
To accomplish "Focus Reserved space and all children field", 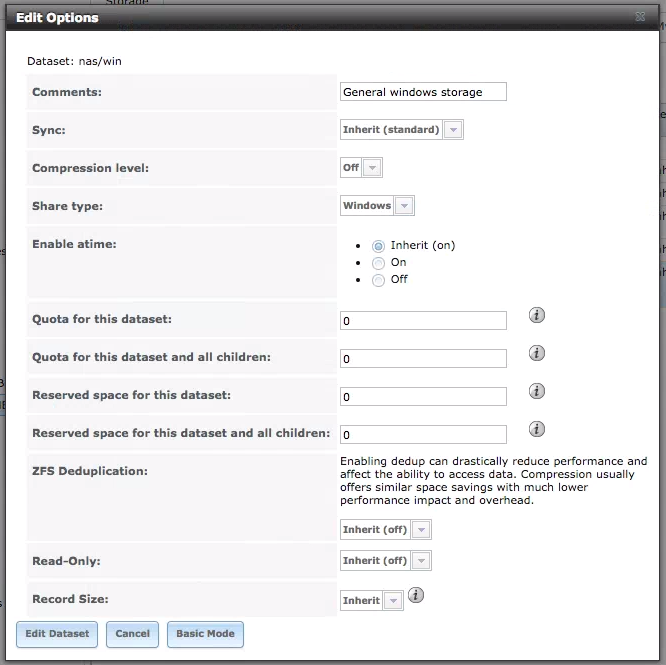I will tap(423, 434).
